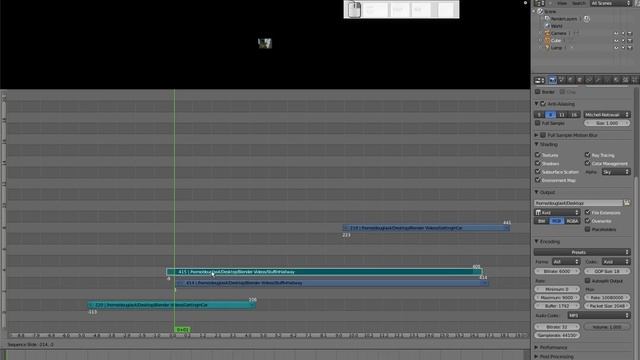Open the Search menu in outliner header
The image size is (640, 360).
tap(578, 3)
